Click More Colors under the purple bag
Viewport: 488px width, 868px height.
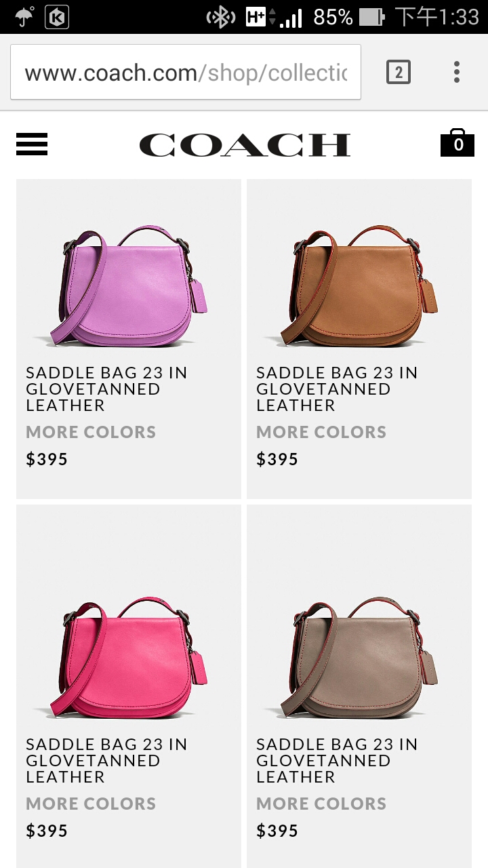pos(91,432)
